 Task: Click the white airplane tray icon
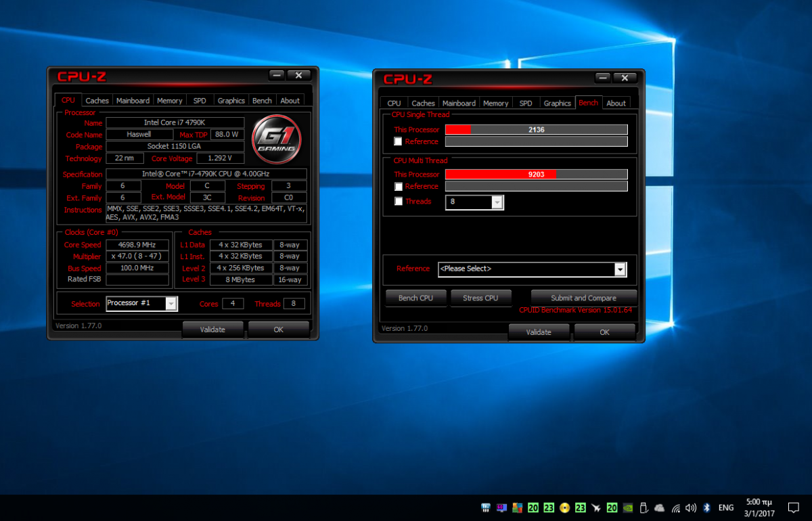click(x=596, y=507)
